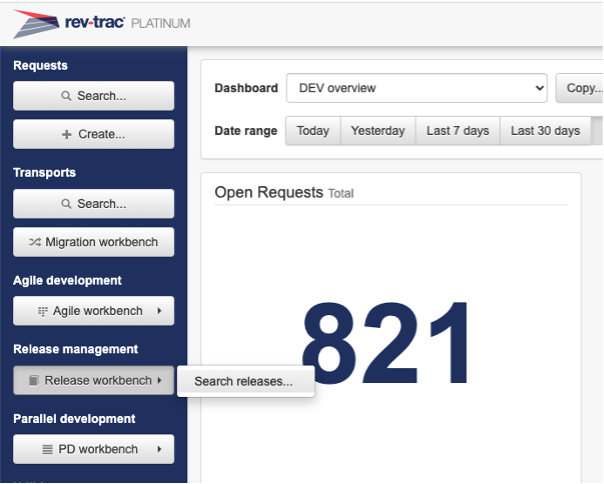Image resolution: width=604 pixels, height=484 pixels.
Task: Select the Yesterday date range
Action: (x=378, y=131)
